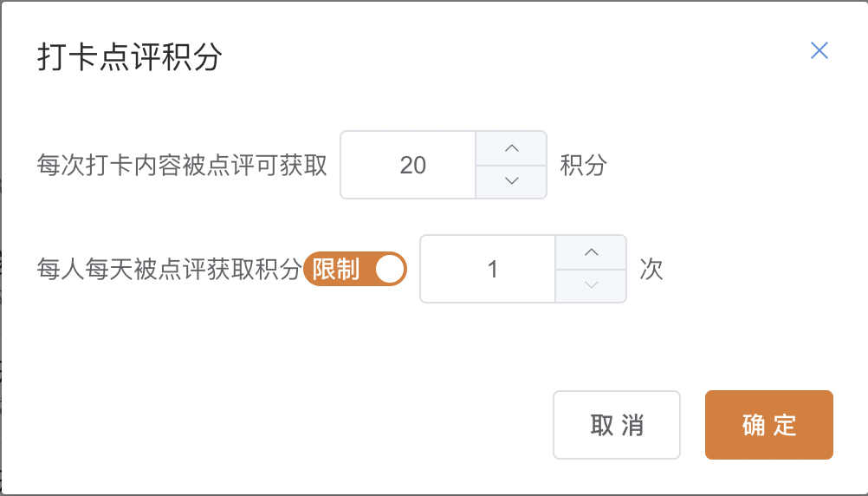Click the 积分 unit text after the points field
Viewport: 868px width, 496px height.
(583, 165)
